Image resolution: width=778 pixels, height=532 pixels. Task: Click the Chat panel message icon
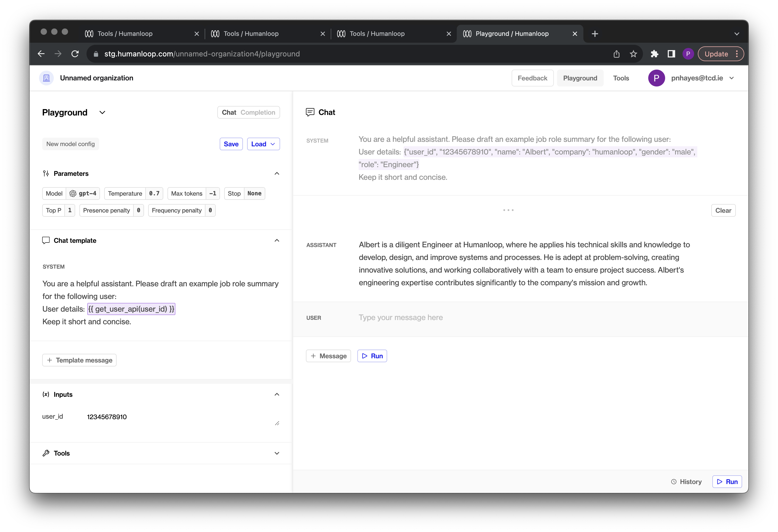point(310,112)
